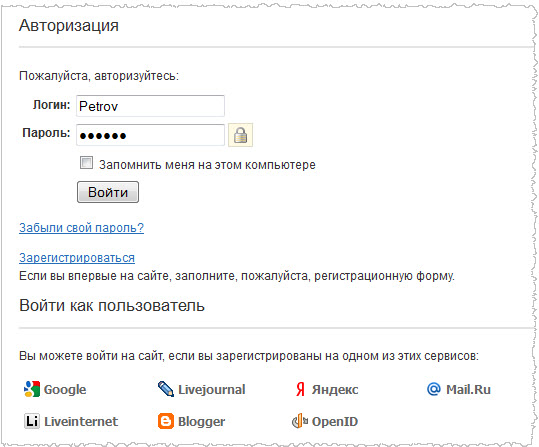
Task: Click the 'Войти' login button
Action: pos(108,192)
